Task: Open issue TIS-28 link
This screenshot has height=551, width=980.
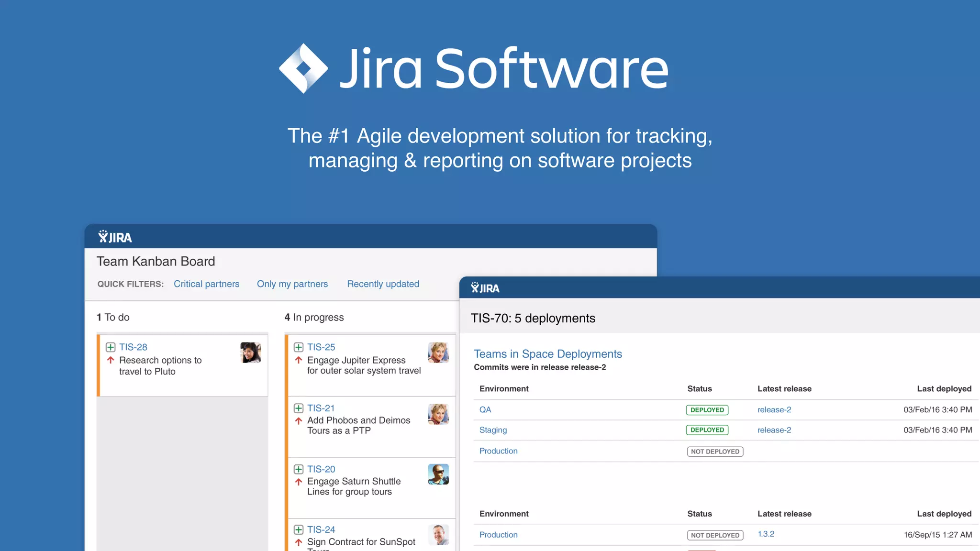Action: (x=133, y=347)
